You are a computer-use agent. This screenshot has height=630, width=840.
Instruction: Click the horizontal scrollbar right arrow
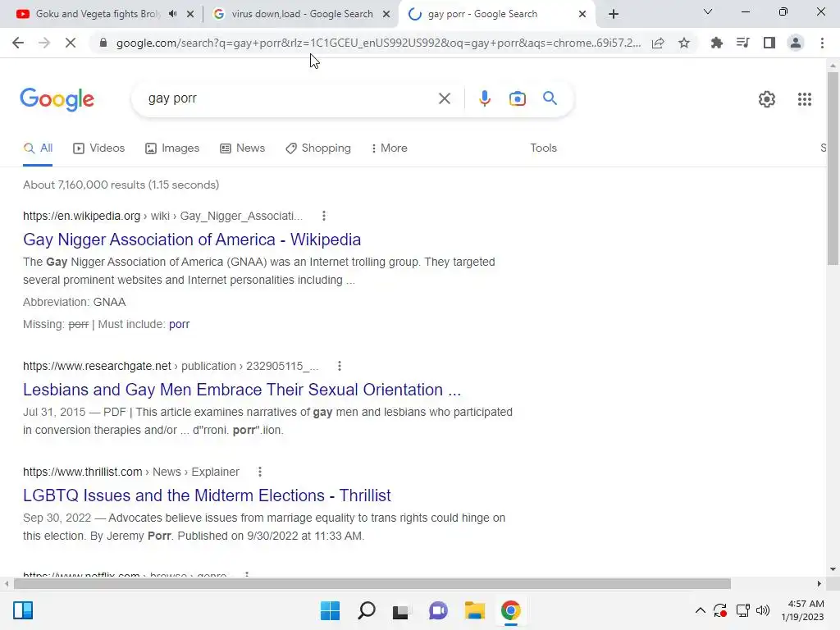pos(819,583)
